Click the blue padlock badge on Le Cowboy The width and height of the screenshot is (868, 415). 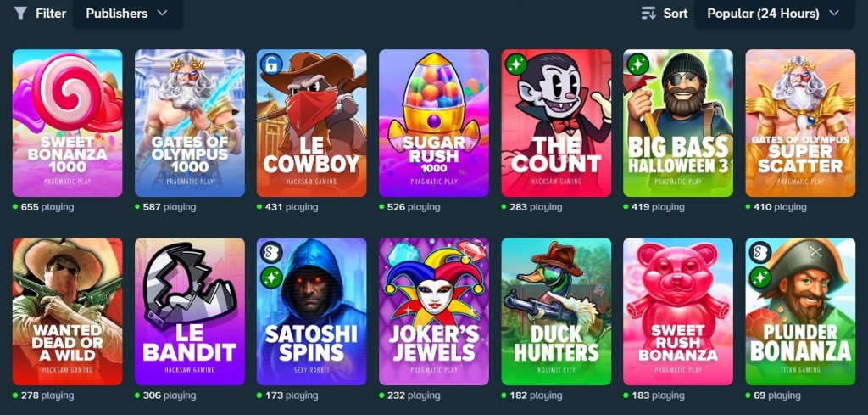pos(271,64)
